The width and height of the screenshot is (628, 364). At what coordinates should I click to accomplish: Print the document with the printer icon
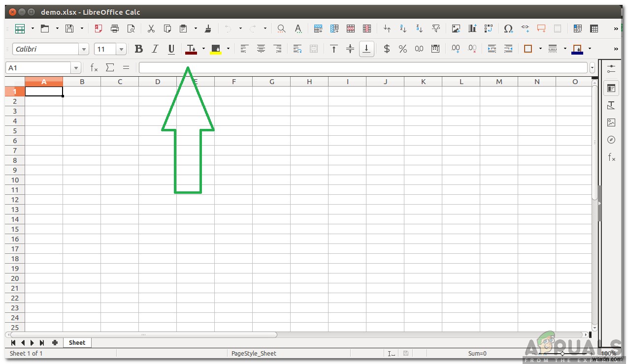[x=115, y=29]
